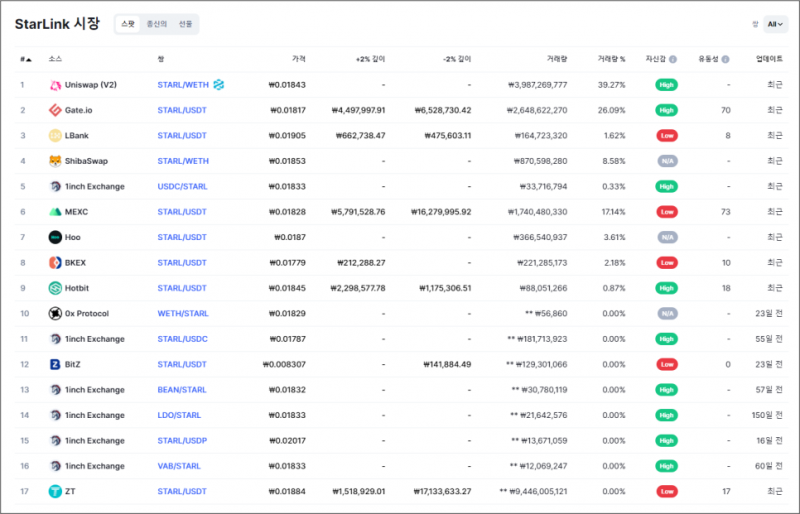800x514 pixels.
Task: Open Uniswap STARL/WETH pair link
Action: pos(183,85)
